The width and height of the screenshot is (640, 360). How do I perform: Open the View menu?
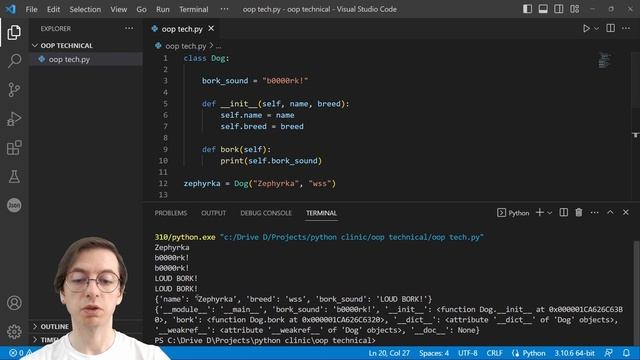click(x=118, y=9)
